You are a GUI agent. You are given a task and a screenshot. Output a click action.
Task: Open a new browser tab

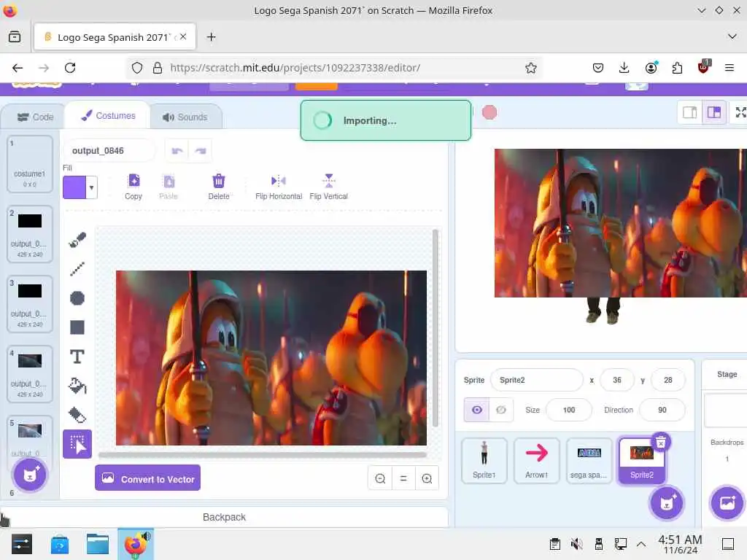[x=211, y=36]
